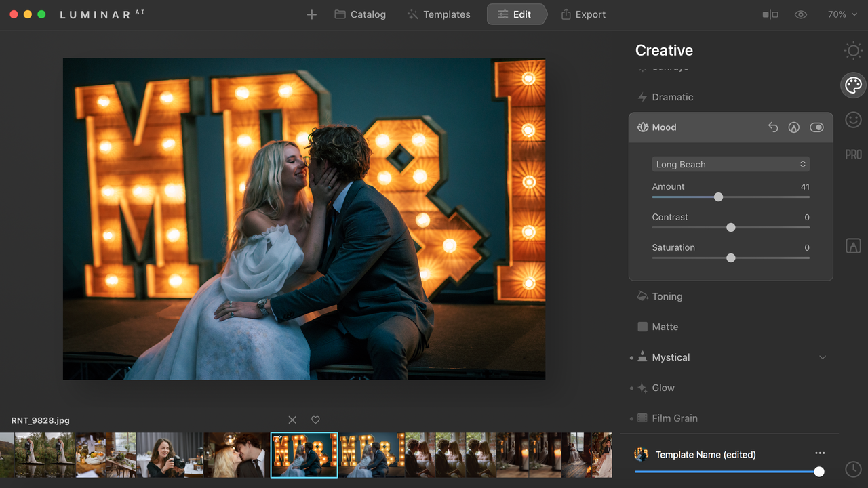Open the Local Masking panel icon
The image size is (868, 488).
click(x=853, y=246)
